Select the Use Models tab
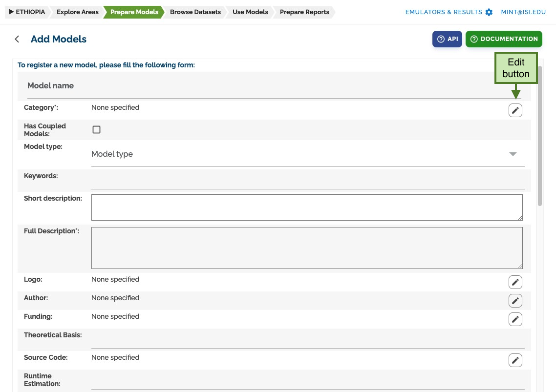Image resolution: width=556 pixels, height=392 pixels. tap(250, 12)
